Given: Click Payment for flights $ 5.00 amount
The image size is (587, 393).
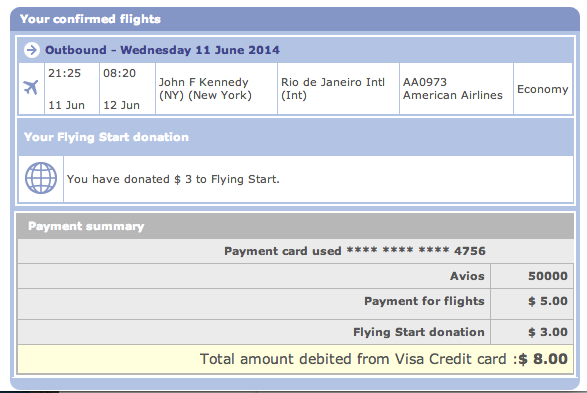Looking at the screenshot, I should tap(548, 301).
